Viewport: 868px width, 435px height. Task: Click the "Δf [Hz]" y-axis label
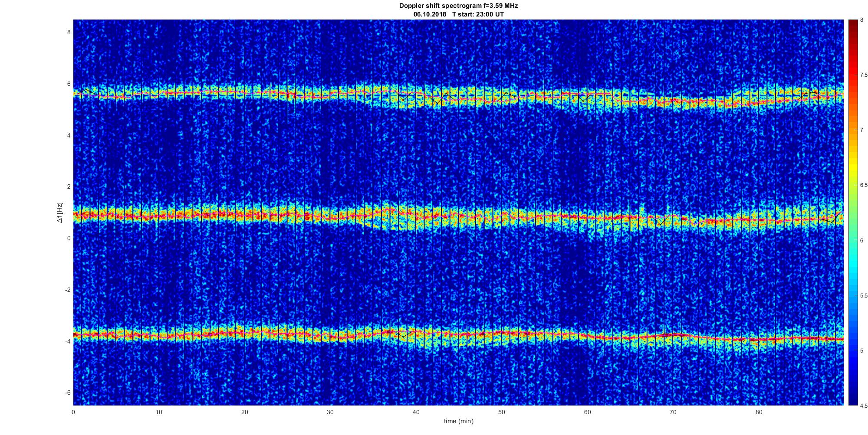pos(59,213)
